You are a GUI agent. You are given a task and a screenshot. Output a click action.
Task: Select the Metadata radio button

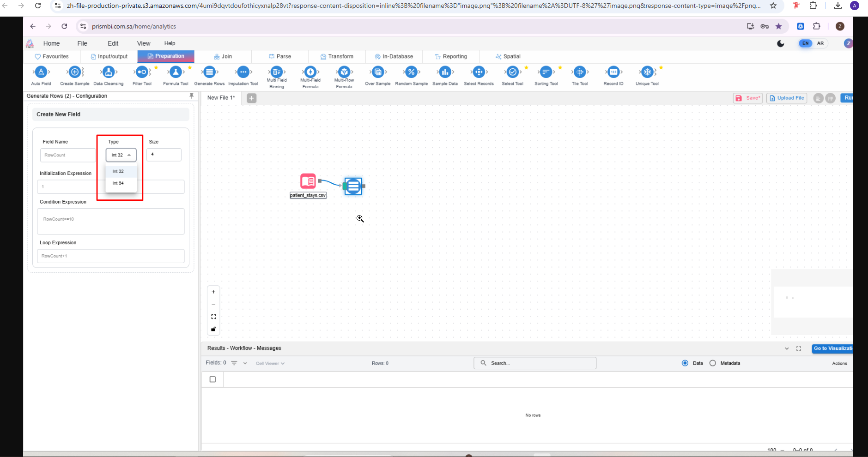[x=713, y=363]
